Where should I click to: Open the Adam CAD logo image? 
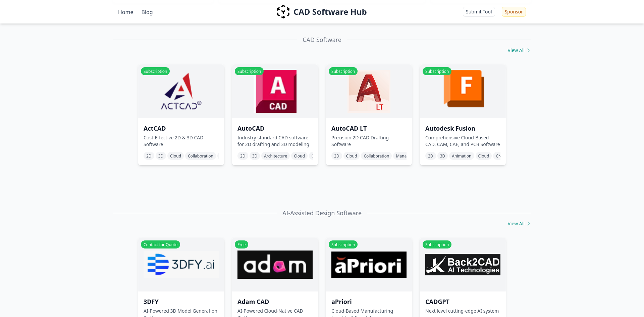point(275,265)
